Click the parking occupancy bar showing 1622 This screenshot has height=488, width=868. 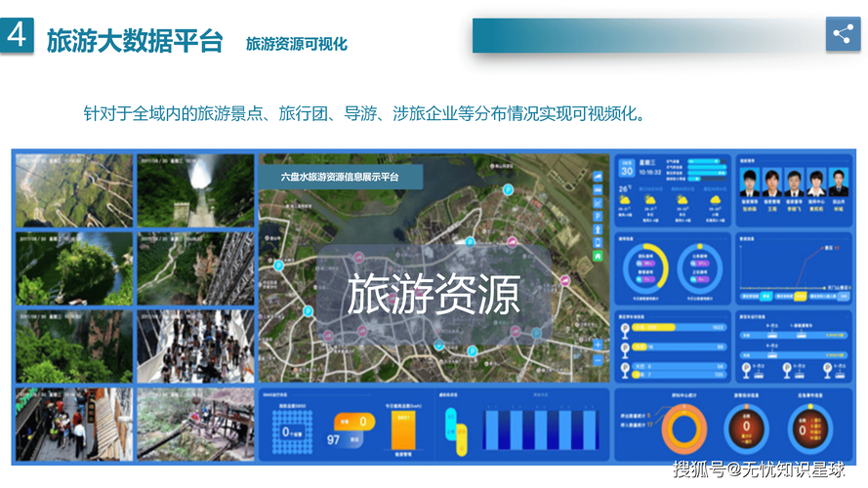(x=680, y=328)
